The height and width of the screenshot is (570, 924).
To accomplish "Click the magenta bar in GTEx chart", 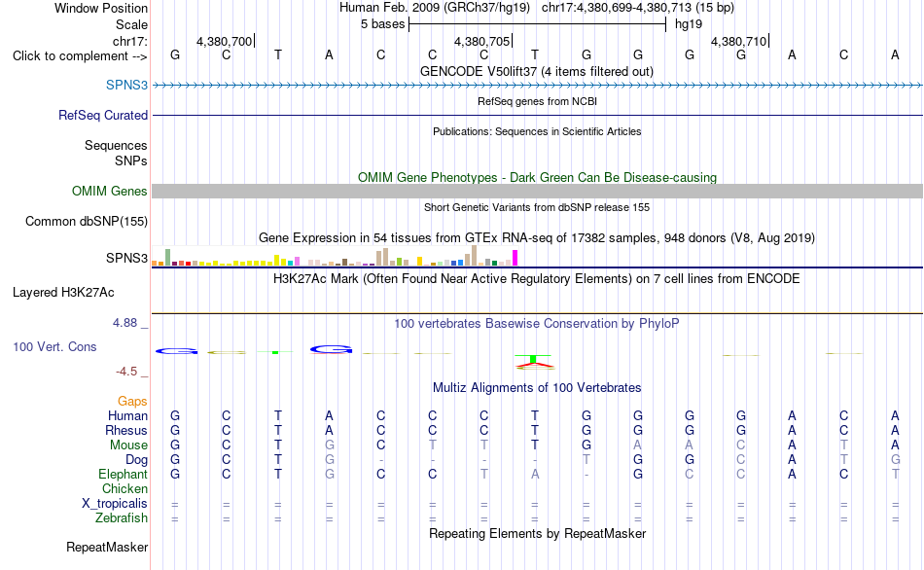I will pos(515,258).
